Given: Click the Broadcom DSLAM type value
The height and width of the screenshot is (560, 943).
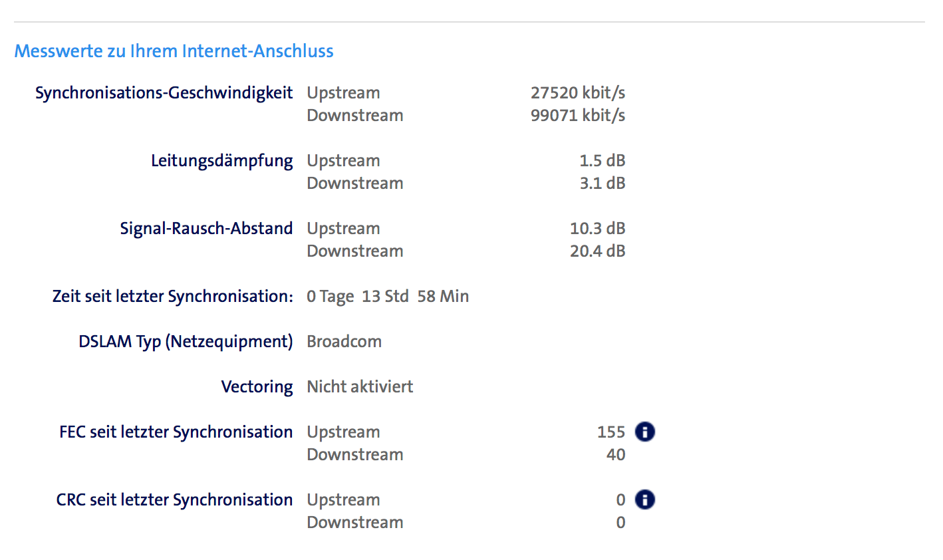Looking at the screenshot, I should pos(344,341).
